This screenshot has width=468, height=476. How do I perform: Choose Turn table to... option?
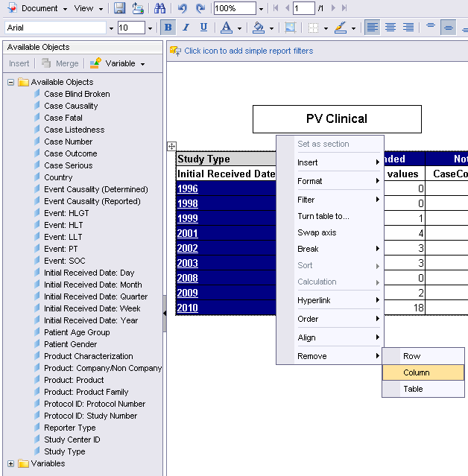tap(338, 216)
